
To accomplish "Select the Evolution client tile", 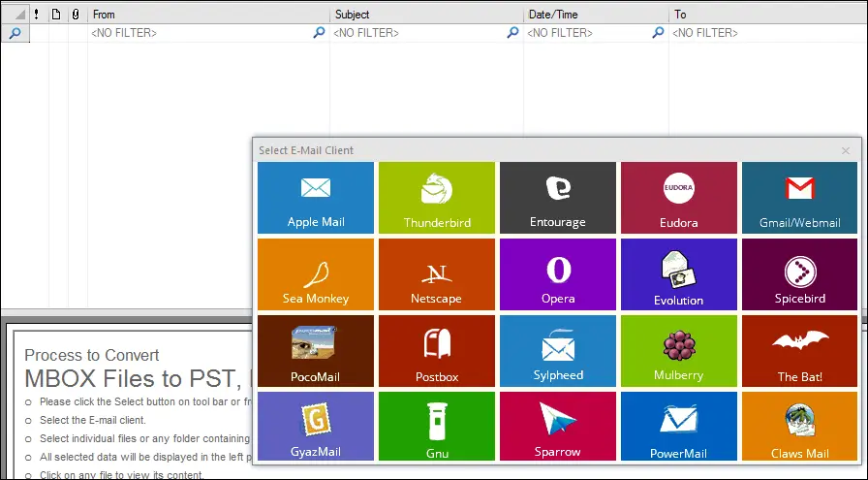I will coord(679,274).
